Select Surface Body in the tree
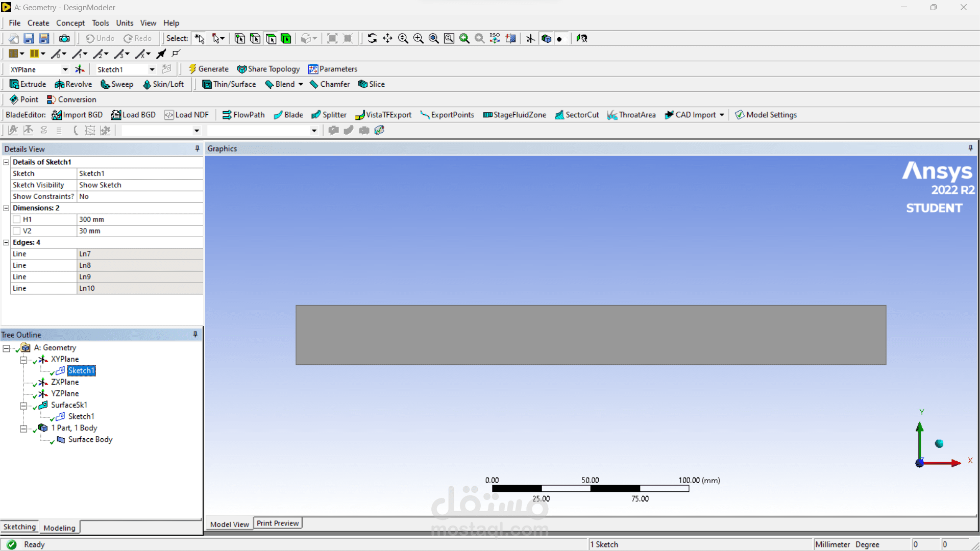The height and width of the screenshot is (551, 980). point(90,439)
